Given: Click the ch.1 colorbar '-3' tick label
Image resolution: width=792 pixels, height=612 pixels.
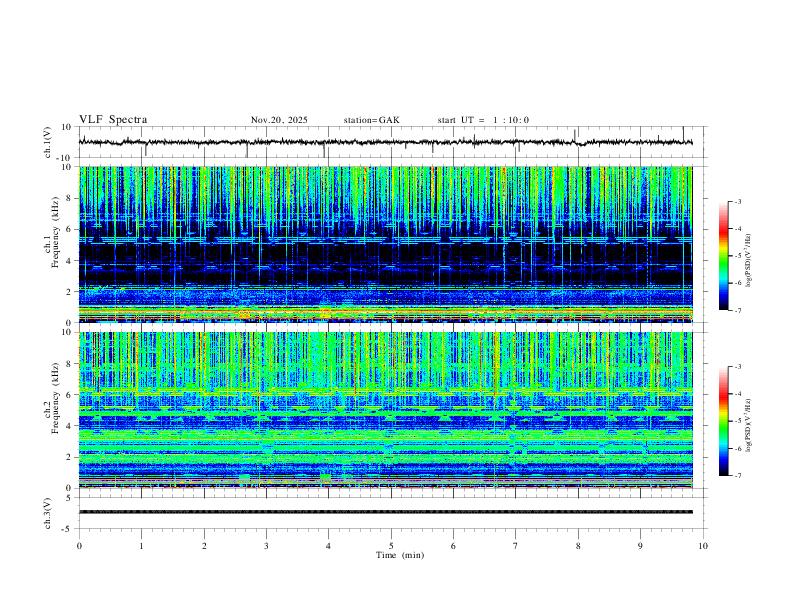Looking at the screenshot, I should tap(737, 201).
